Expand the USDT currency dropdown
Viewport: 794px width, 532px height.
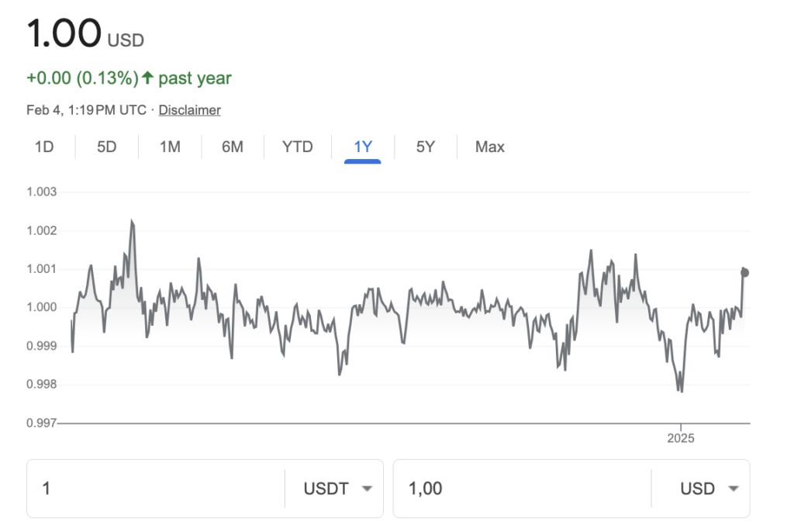tap(339, 489)
